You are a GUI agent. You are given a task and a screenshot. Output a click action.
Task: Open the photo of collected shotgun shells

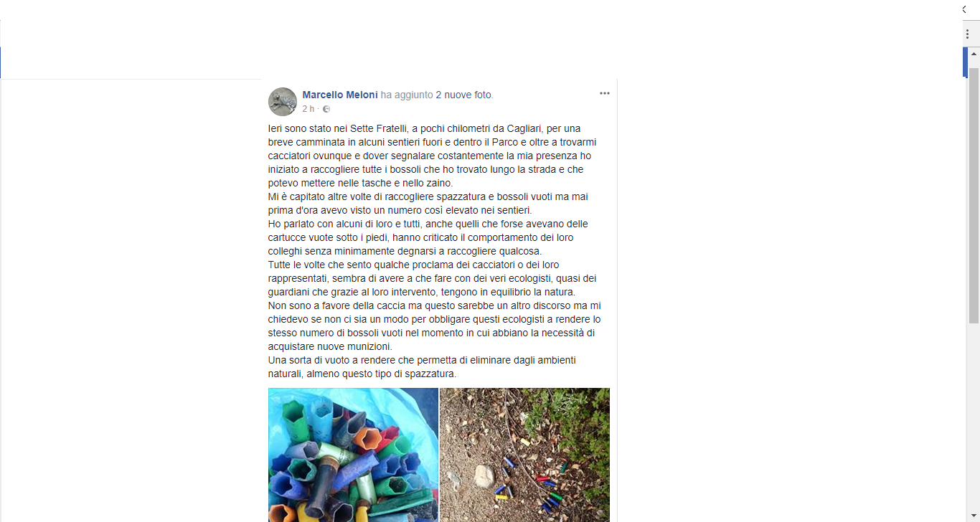point(353,455)
